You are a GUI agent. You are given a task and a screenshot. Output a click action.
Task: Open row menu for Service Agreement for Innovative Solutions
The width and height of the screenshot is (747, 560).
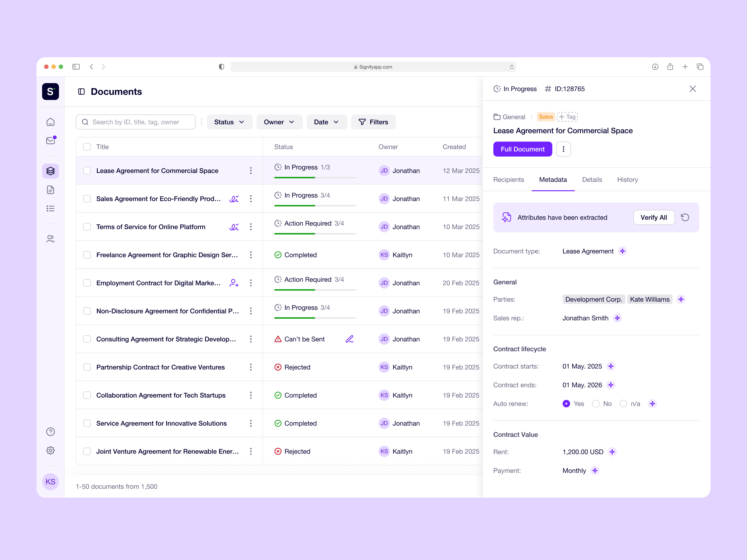point(251,423)
